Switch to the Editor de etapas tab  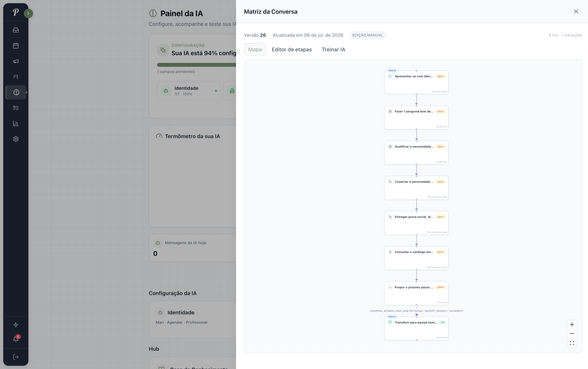tap(292, 50)
